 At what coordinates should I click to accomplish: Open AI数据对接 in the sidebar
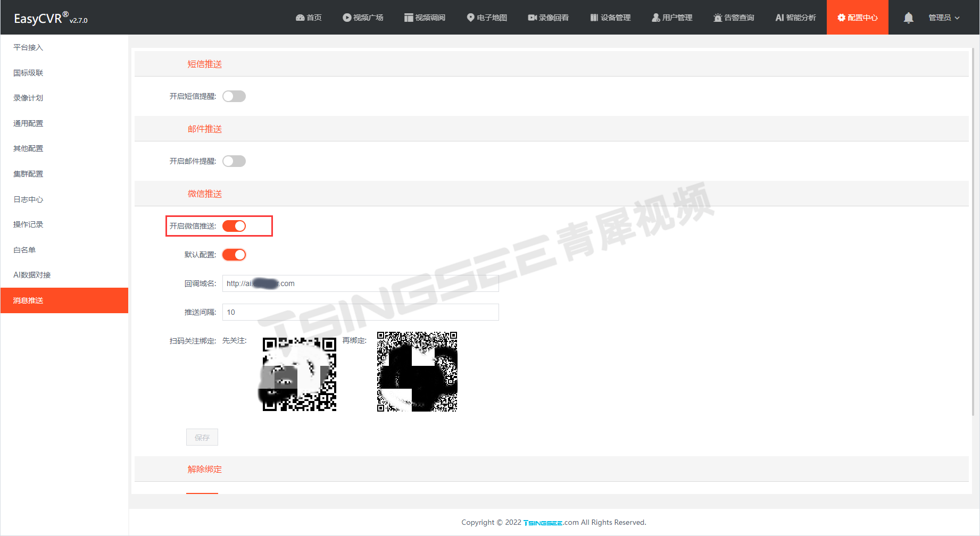[64, 275]
